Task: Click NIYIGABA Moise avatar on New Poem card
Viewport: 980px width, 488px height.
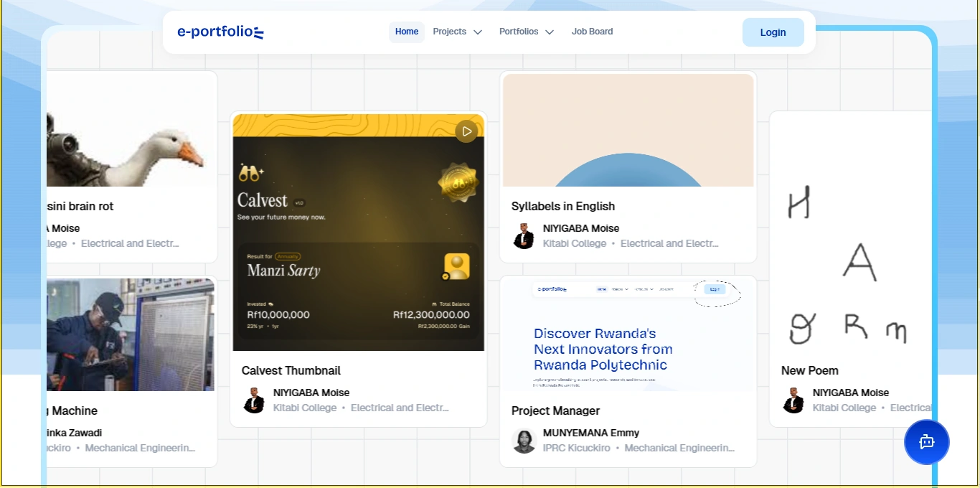Action: [793, 400]
